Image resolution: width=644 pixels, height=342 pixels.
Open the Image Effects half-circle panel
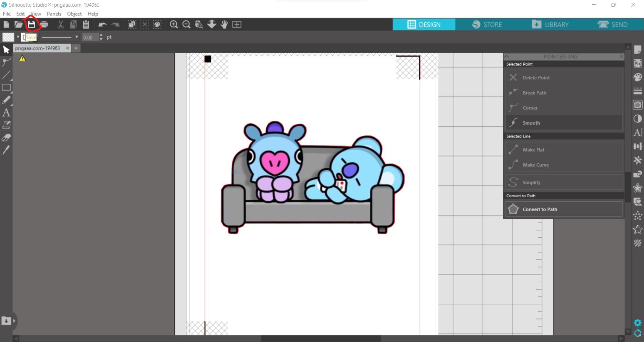(x=638, y=119)
